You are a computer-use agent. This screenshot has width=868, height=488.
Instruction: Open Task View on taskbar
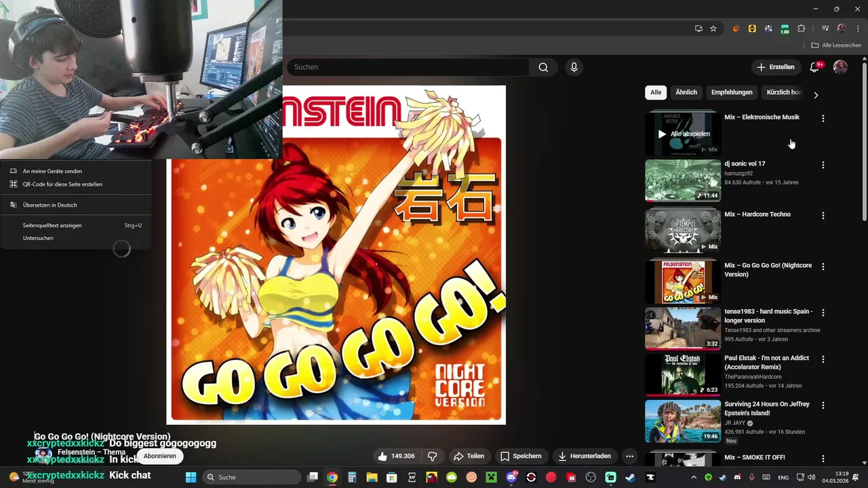coord(313,477)
